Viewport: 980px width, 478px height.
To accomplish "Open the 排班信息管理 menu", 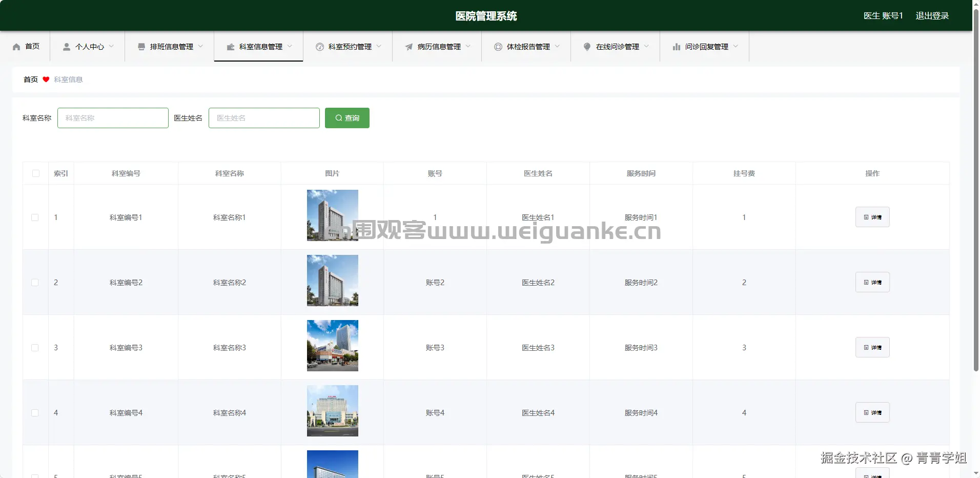I will [x=170, y=47].
